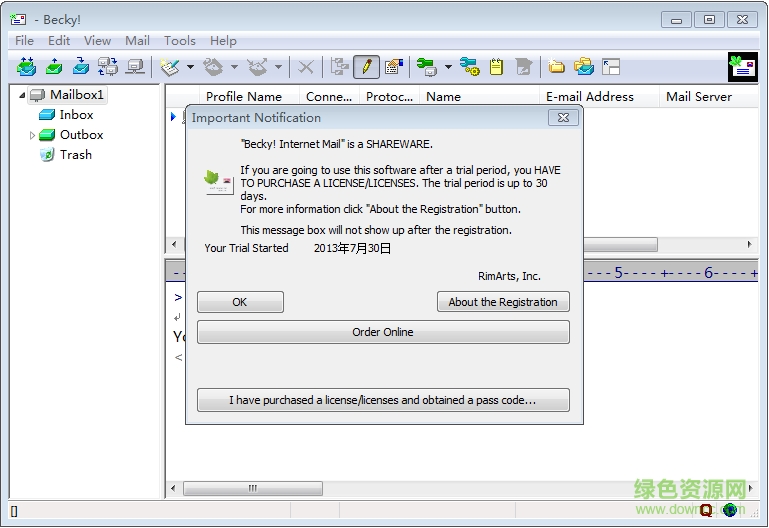Viewport: 769px width, 528px height.
Task: Select the Trash folder
Action: [75, 155]
